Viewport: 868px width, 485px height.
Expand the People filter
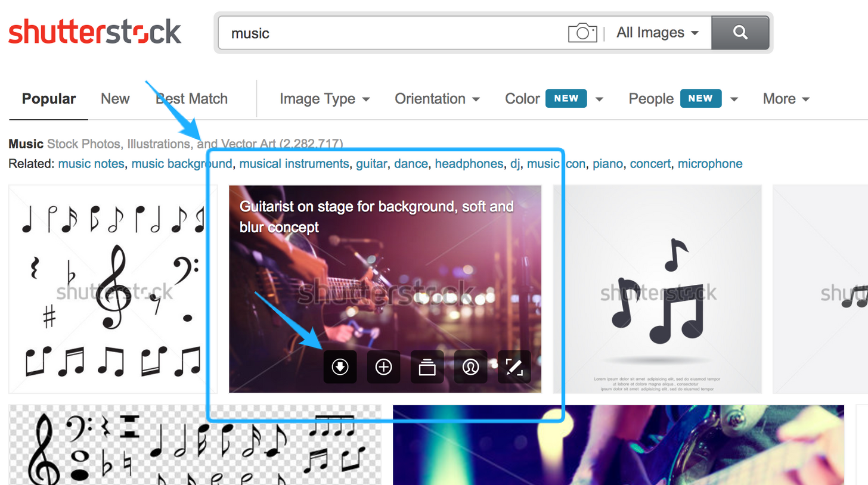click(683, 99)
